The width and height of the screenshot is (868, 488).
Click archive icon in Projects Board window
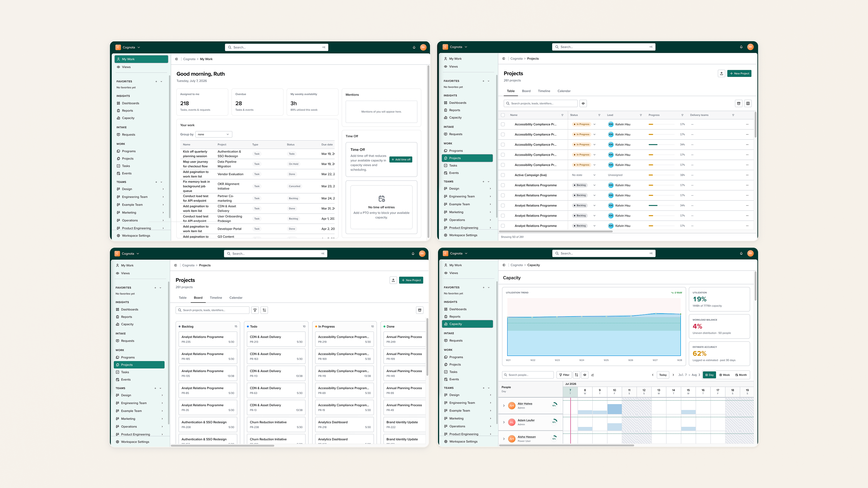pos(420,310)
